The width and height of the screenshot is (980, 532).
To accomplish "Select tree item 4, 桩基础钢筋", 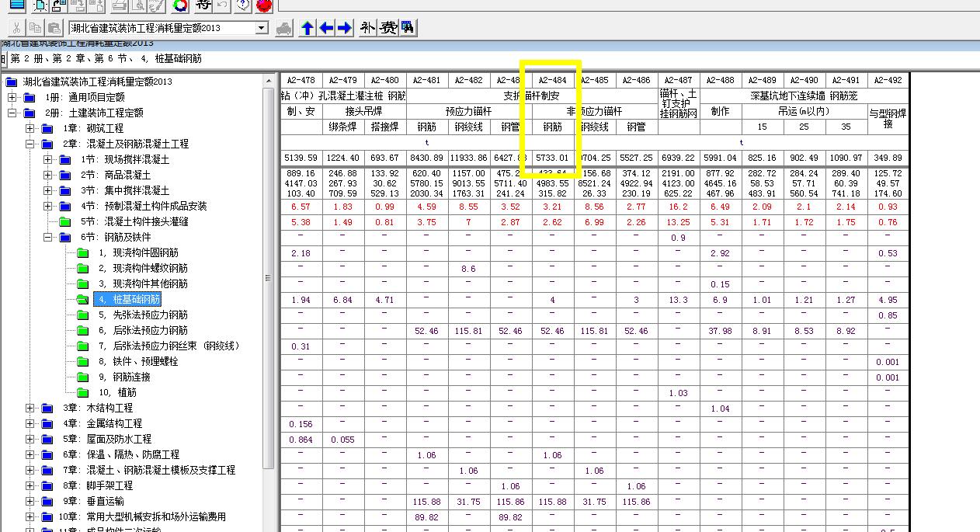I will tap(128, 299).
